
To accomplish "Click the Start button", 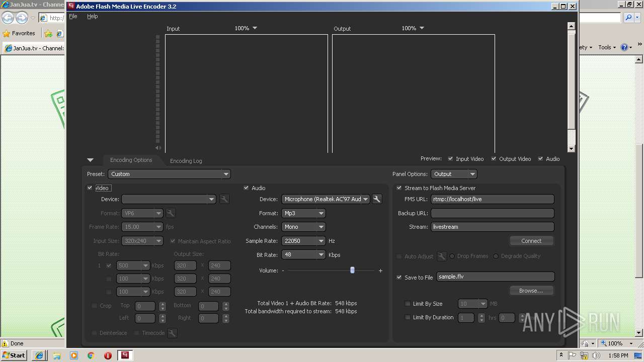I will coord(14,355).
